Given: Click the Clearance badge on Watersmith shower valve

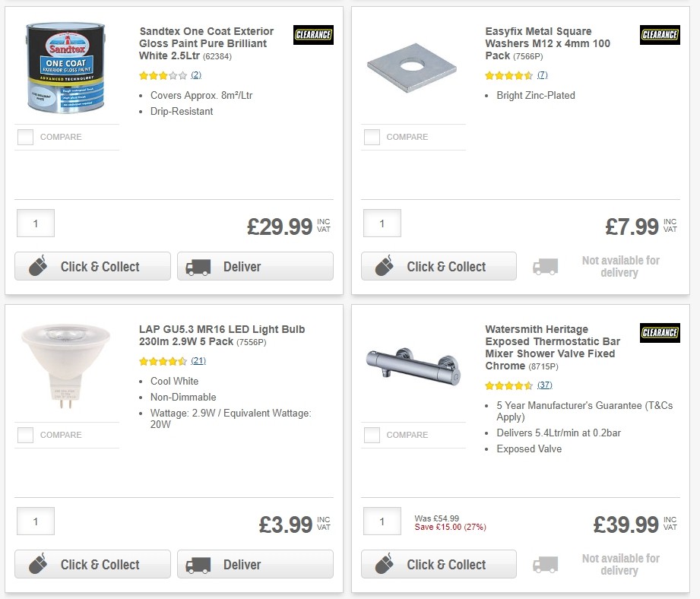Looking at the screenshot, I should [659, 332].
